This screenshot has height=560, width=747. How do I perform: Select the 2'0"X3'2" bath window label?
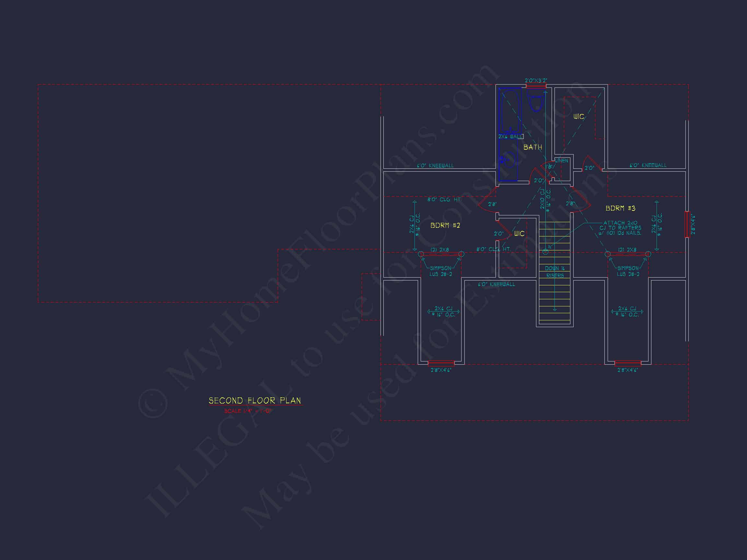(x=536, y=80)
